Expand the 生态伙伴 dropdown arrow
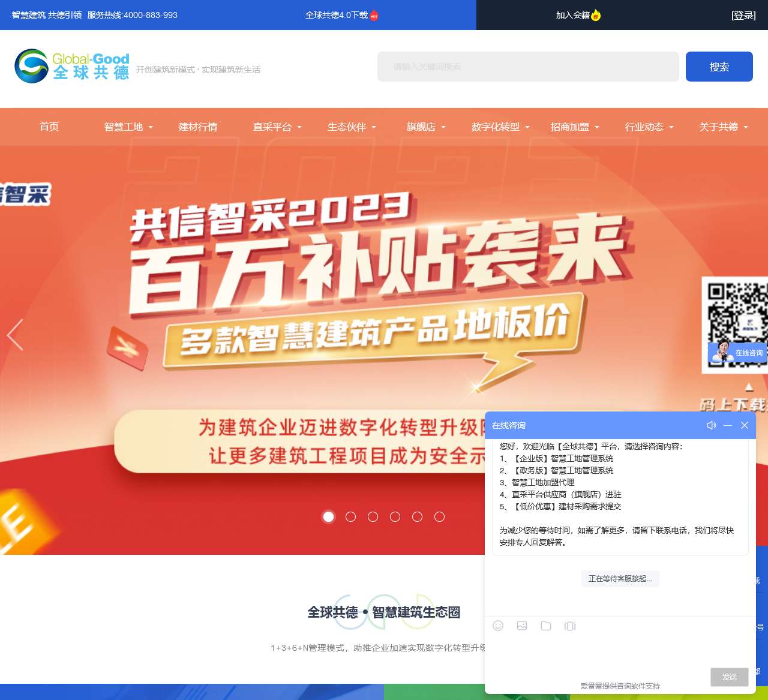This screenshot has width=768, height=700. tap(374, 127)
